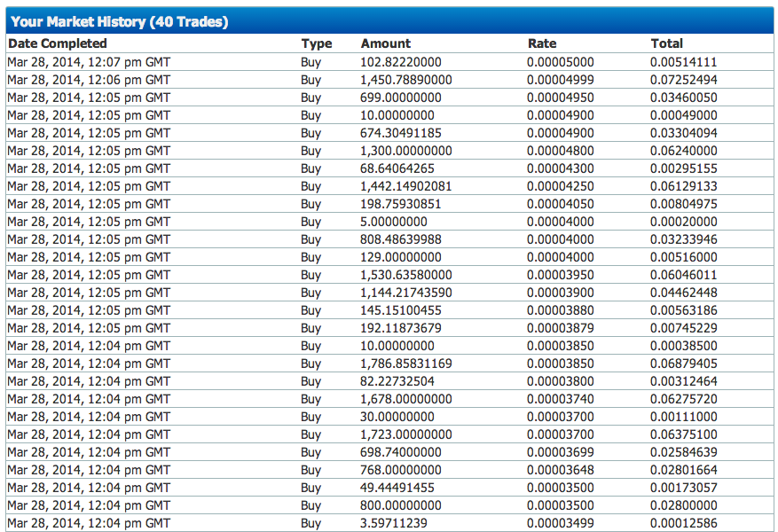Click rate 0.00004250
The height and width of the screenshot is (532, 778).
pos(561,186)
